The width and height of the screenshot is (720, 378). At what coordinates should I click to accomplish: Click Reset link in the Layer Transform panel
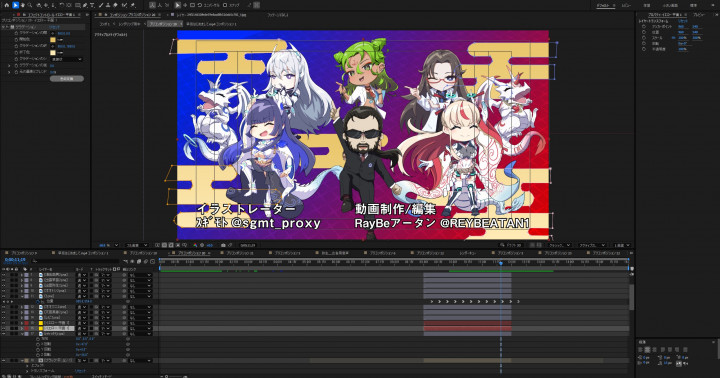click(x=683, y=21)
